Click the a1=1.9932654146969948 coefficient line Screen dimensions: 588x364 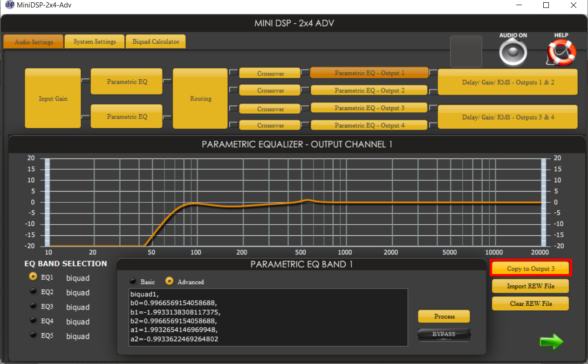pos(174,330)
